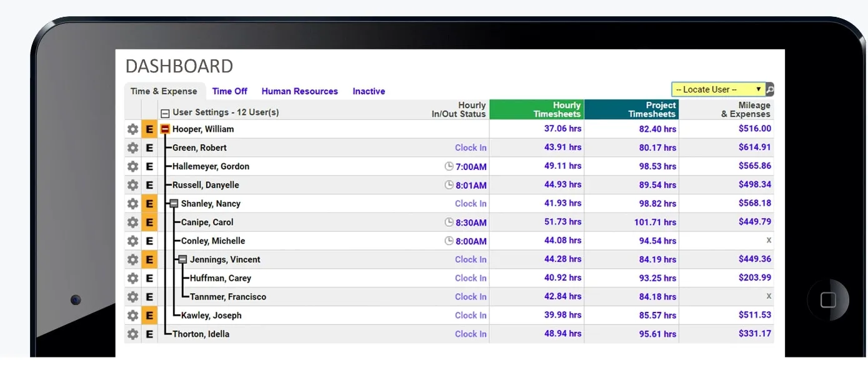Open Canipe's 101.71 hrs project timesheet
This screenshot has height=370, width=868.
(x=655, y=222)
